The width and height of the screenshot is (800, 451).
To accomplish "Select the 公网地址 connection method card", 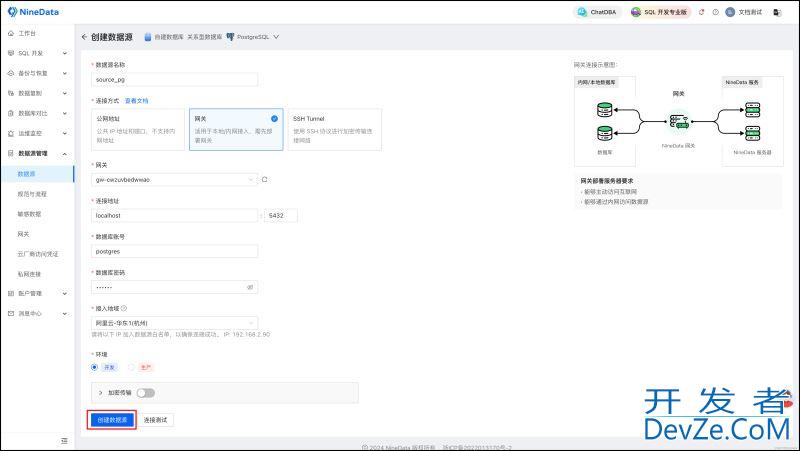I will tap(138, 130).
